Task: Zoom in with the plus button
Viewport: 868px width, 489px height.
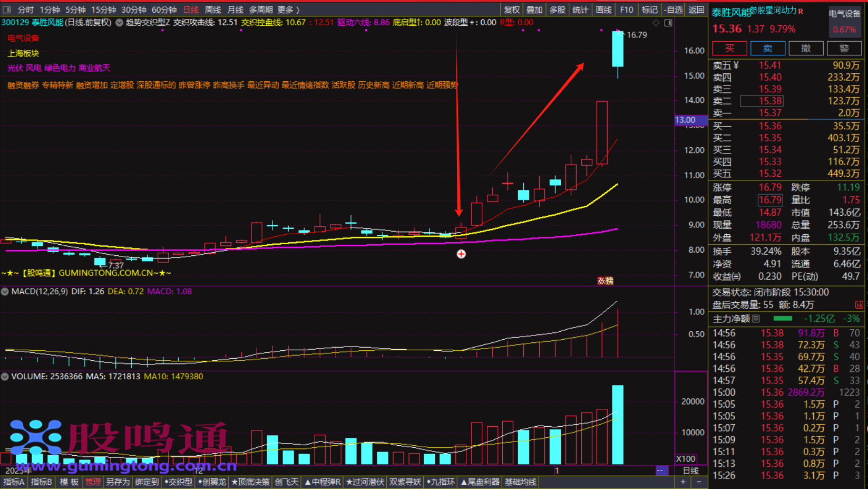Action: [683, 482]
